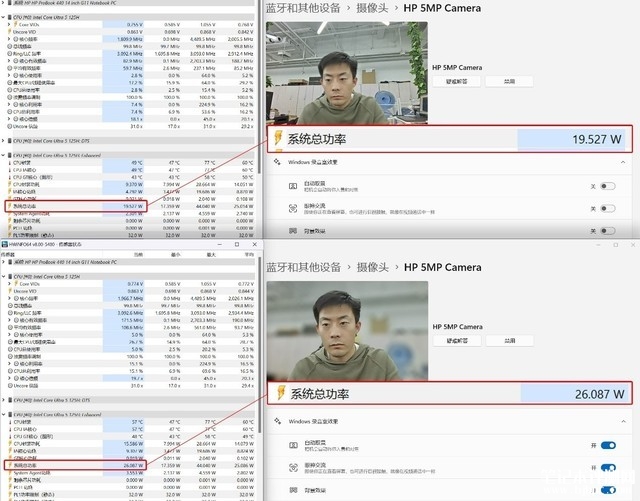640x501 pixels.
Task: Expand the 核心频率 row reading 1,809.9 MHz
Action: 9,39
